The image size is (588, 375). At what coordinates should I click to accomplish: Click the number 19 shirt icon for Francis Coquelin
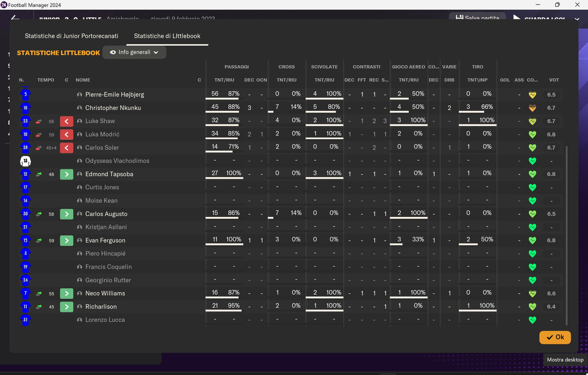25,267
